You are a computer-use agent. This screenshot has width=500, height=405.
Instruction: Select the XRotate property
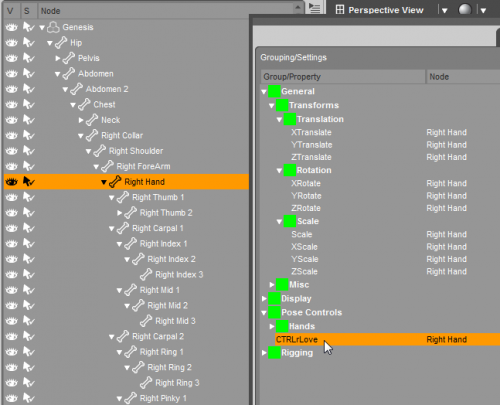(306, 183)
